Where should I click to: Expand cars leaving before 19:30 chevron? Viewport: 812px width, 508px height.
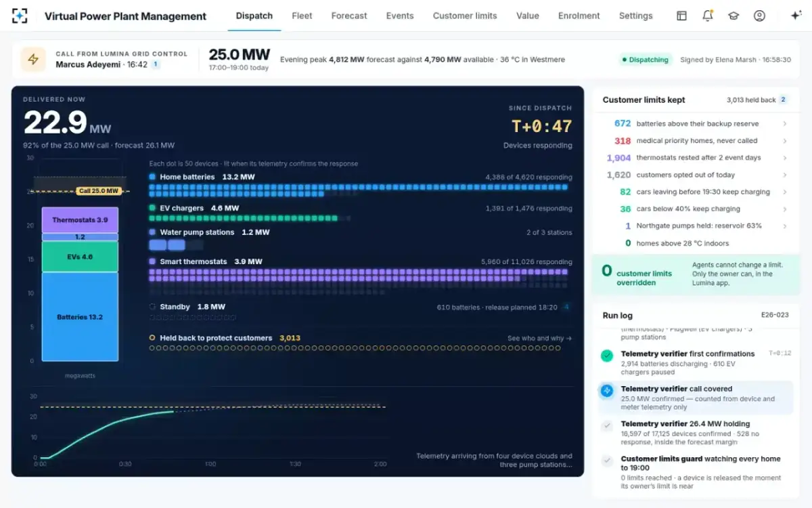click(x=784, y=192)
